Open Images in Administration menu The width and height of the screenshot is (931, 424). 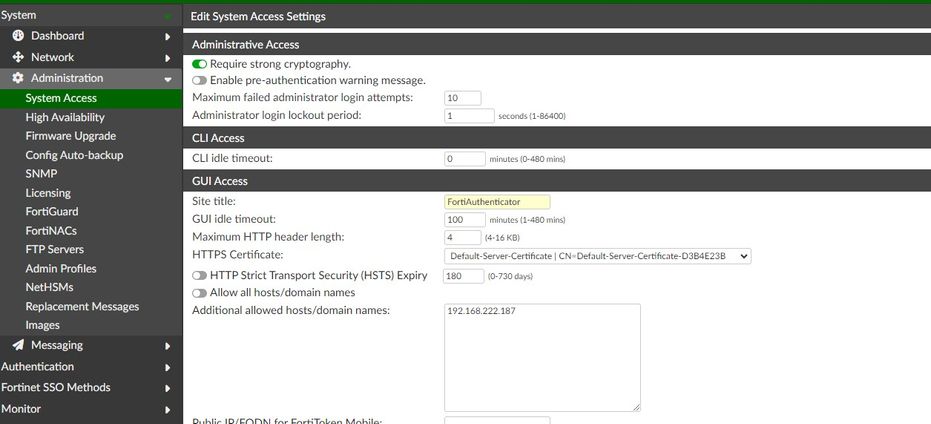point(43,325)
